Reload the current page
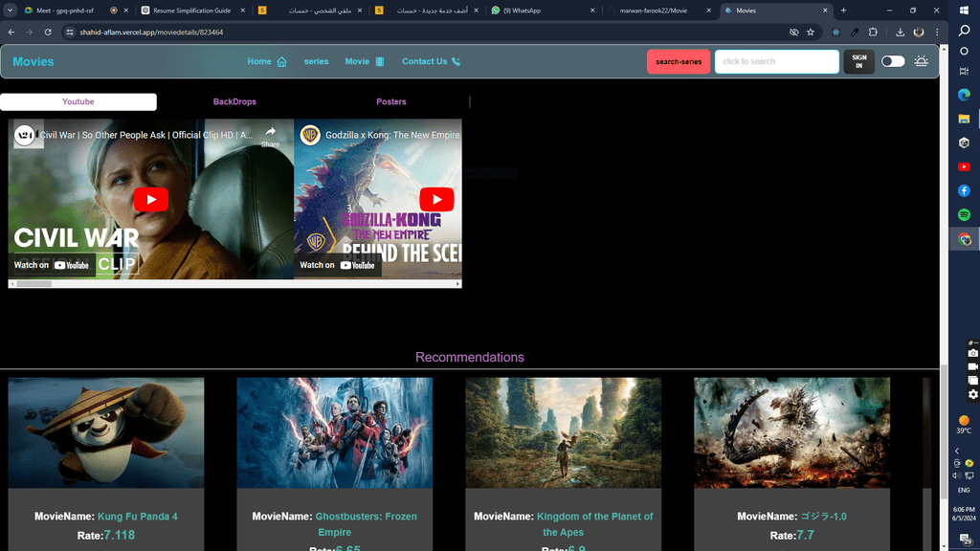Image resolution: width=980 pixels, height=551 pixels. (x=48, y=32)
